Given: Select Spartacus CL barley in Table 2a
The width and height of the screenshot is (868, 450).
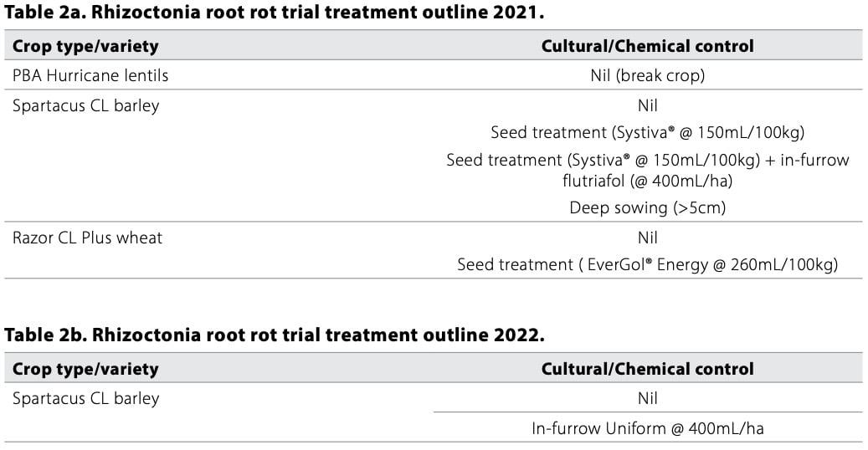Looking at the screenshot, I should coord(85,106).
